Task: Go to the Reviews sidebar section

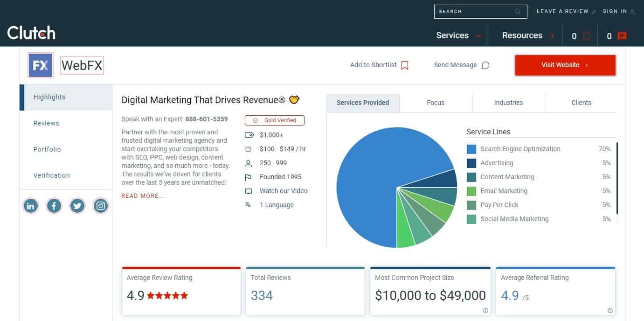Action: tap(66, 123)
